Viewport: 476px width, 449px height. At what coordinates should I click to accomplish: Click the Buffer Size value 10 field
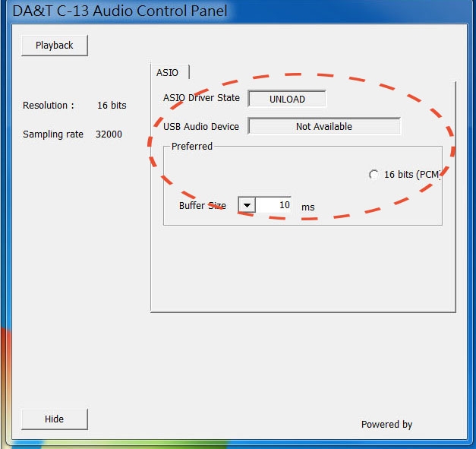click(273, 205)
